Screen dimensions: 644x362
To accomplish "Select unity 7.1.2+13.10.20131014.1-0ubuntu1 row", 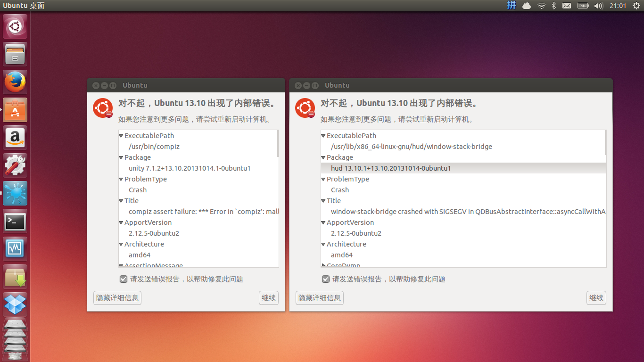I will (198, 168).
